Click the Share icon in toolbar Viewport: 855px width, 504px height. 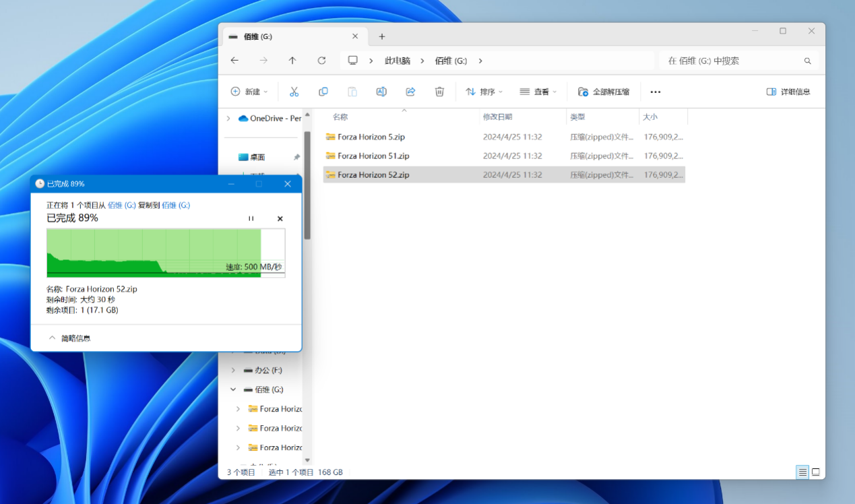coord(410,92)
